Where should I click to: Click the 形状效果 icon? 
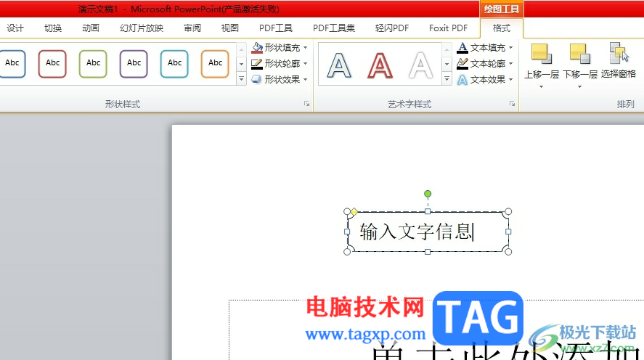pos(257,79)
